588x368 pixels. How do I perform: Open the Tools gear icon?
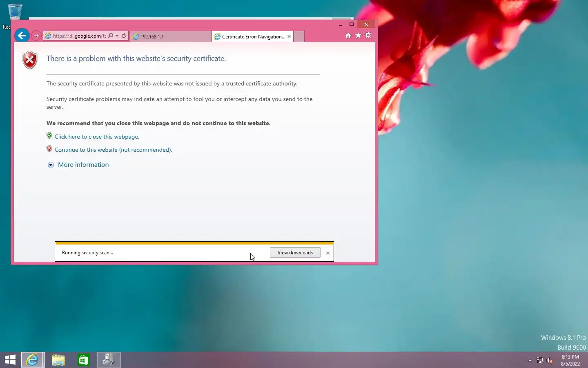coord(368,36)
